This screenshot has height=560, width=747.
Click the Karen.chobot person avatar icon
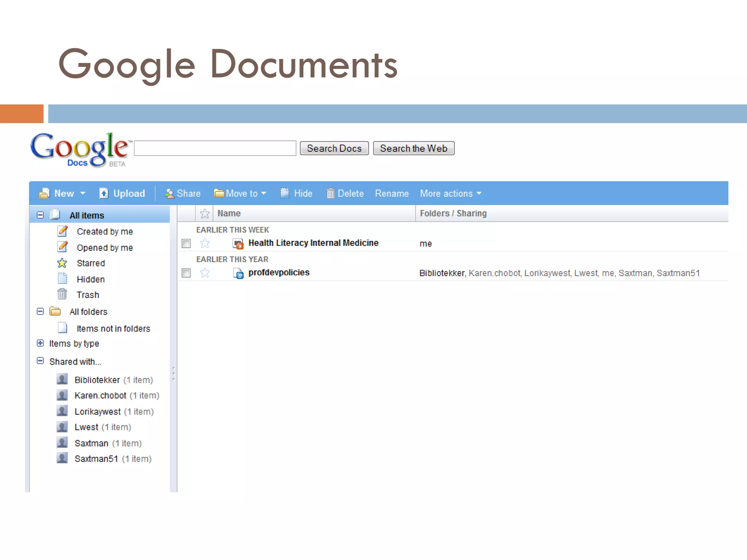tap(62, 395)
